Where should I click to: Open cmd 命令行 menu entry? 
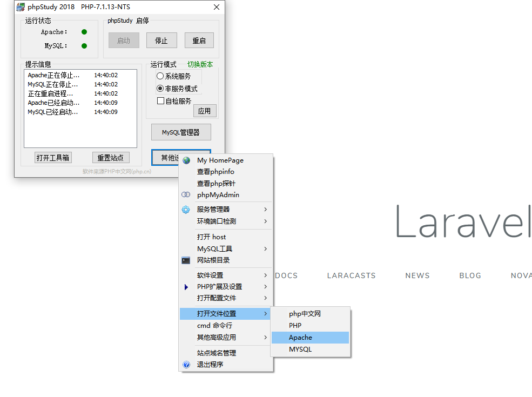(x=226, y=325)
